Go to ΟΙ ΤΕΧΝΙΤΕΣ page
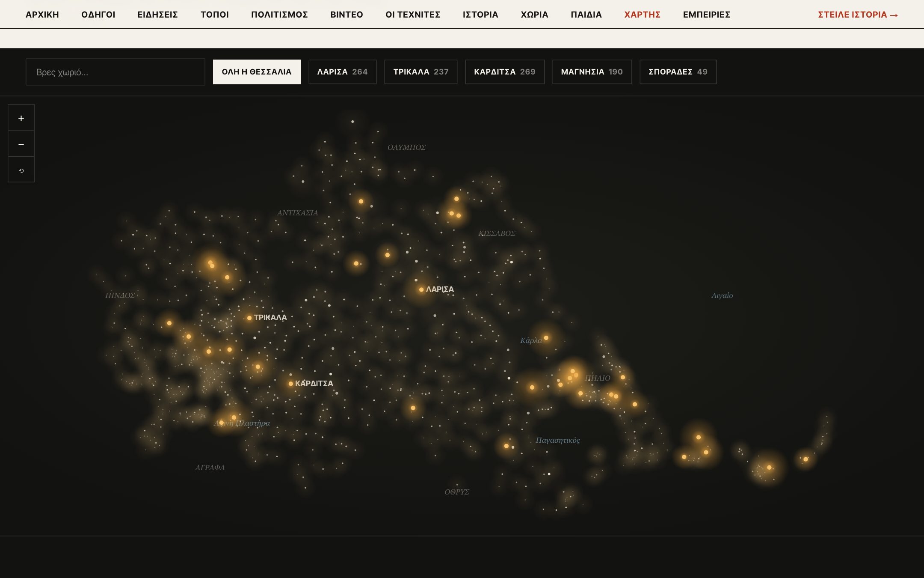This screenshot has width=924, height=578. [x=413, y=15]
